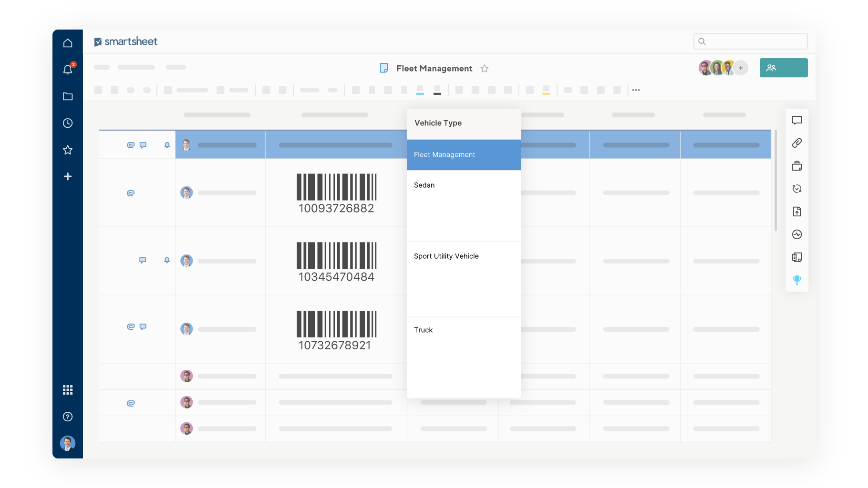This screenshot has width=868, height=488.
Task: Open notifications bell with red badge
Action: click(x=68, y=70)
